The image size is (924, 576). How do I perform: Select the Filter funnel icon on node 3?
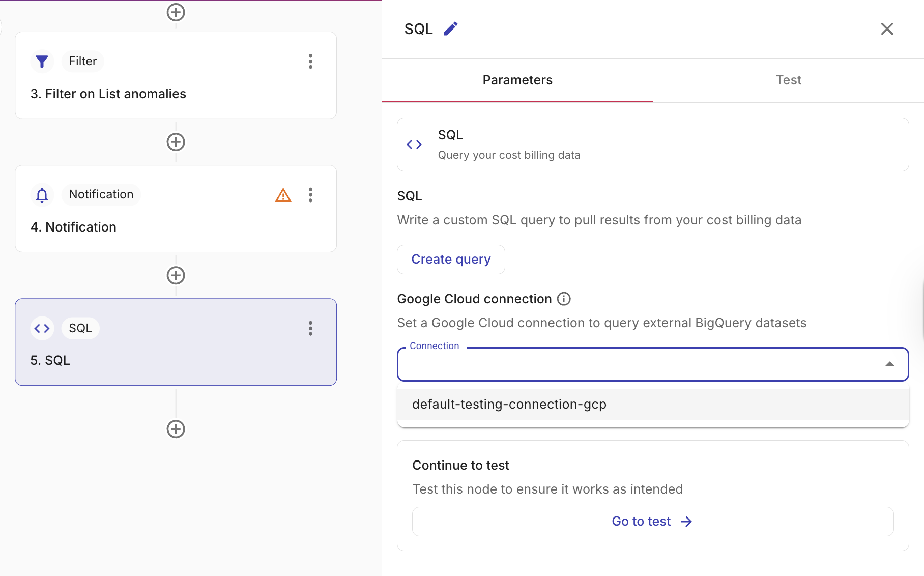[42, 61]
